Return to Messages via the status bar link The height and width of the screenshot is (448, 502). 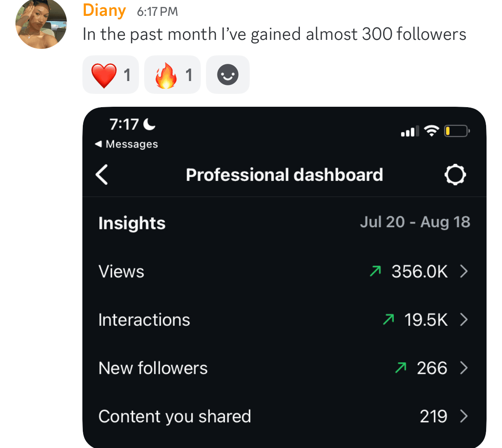tap(127, 144)
